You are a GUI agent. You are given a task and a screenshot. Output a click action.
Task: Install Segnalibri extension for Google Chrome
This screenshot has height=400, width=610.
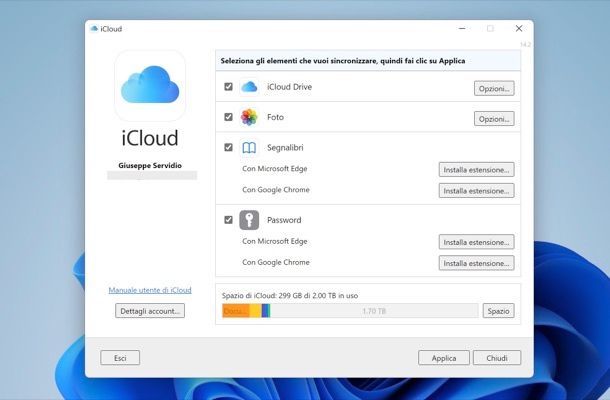(477, 191)
